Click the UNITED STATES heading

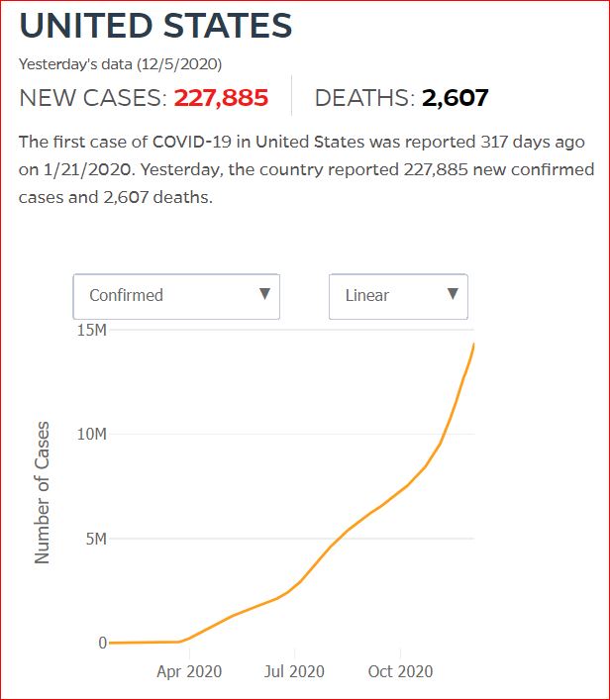pos(156,27)
